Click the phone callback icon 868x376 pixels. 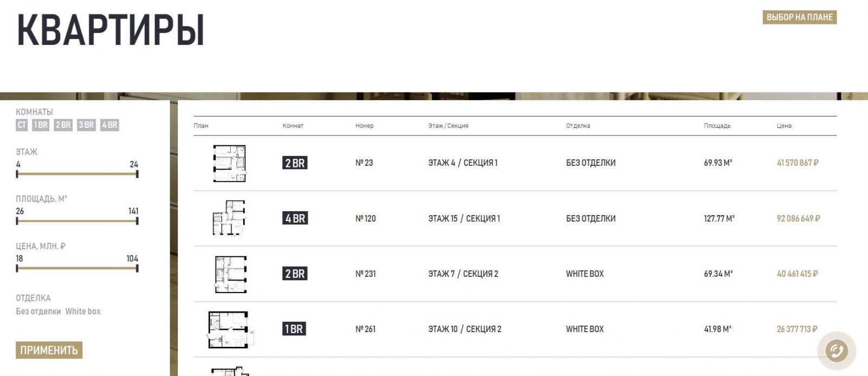click(x=837, y=351)
